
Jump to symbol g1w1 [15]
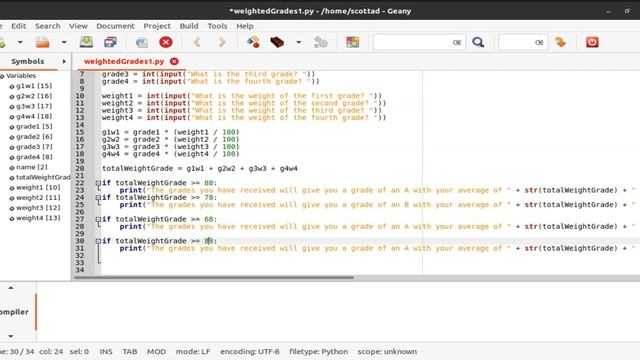point(34,86)
